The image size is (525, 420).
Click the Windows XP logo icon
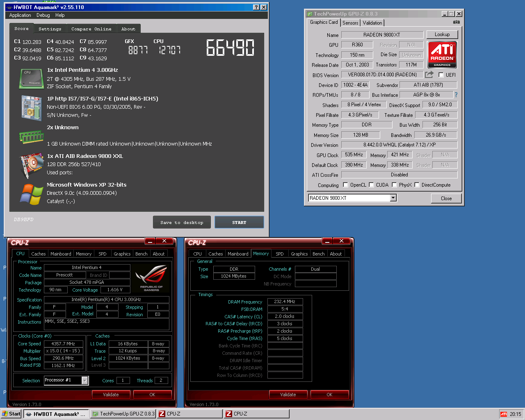coord(32,194)
